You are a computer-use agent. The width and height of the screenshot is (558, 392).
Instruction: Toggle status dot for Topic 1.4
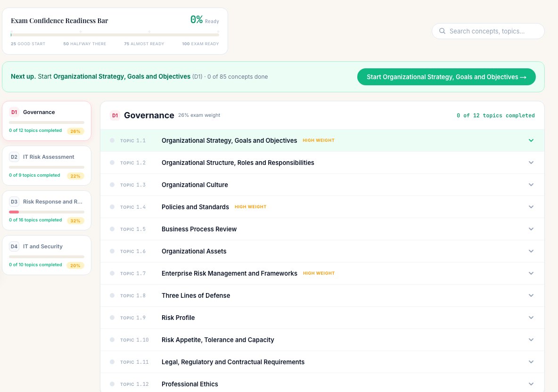tap(112, 207)
